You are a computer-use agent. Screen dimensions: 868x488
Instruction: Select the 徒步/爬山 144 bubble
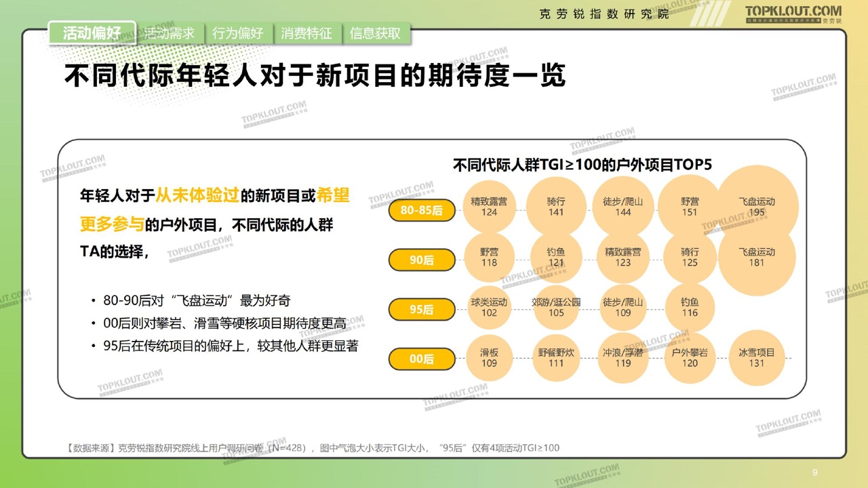point(623,207)
